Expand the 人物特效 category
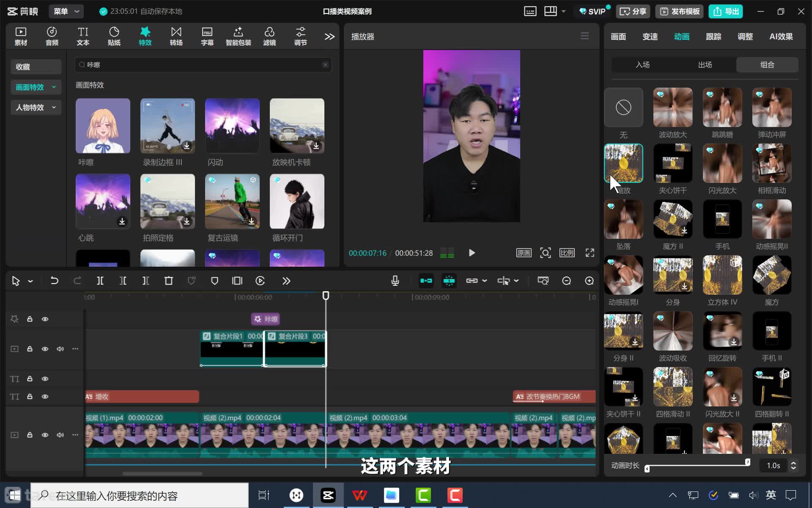Viewport: 812px width, 508px height. point(36,107)
